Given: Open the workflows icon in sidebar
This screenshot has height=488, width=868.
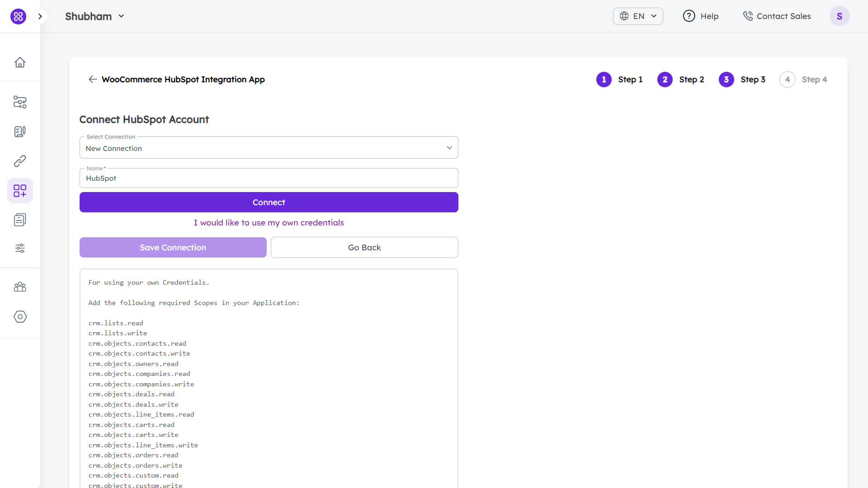Looking at the screenshot, I should 20,102.
